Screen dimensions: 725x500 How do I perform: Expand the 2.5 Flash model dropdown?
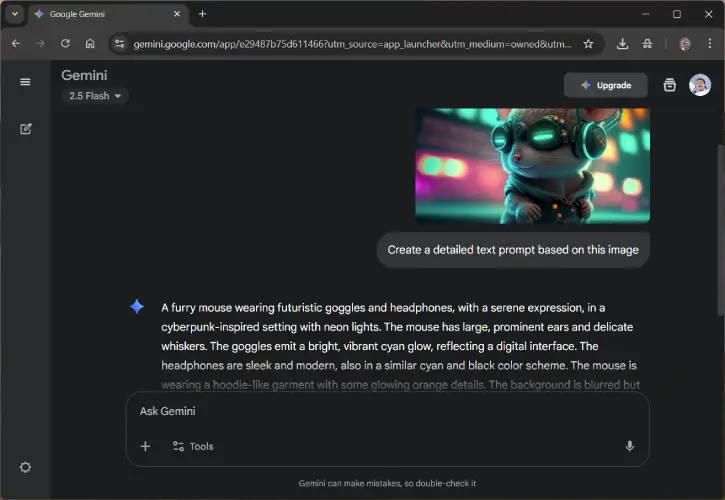click(x=95, y=96)
